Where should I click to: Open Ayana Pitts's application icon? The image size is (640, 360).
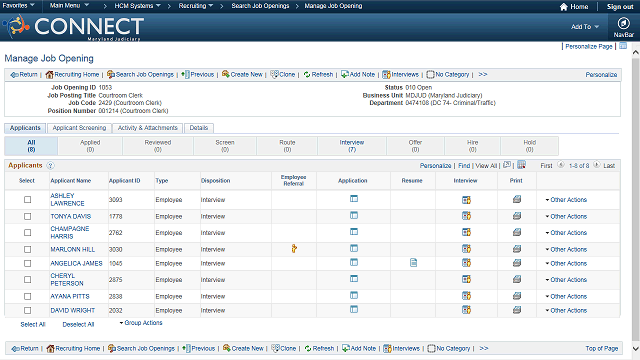point(354,295)
